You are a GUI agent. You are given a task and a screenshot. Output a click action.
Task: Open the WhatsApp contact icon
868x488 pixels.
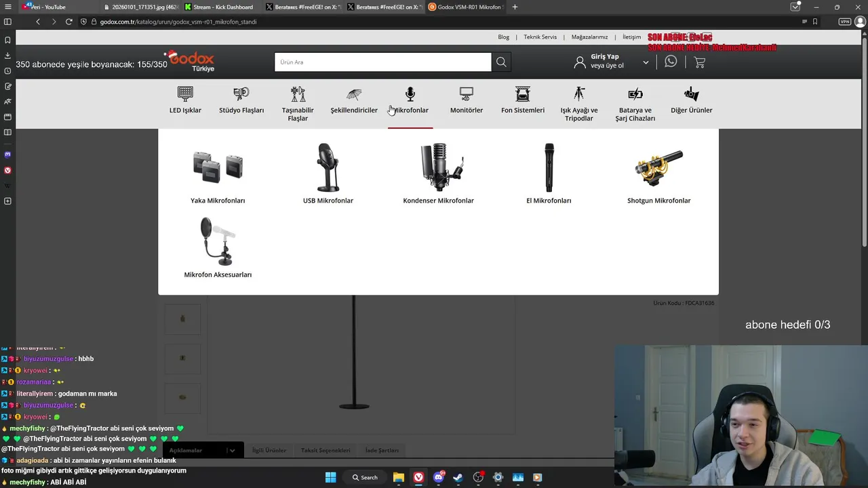[x=671, y=62]
